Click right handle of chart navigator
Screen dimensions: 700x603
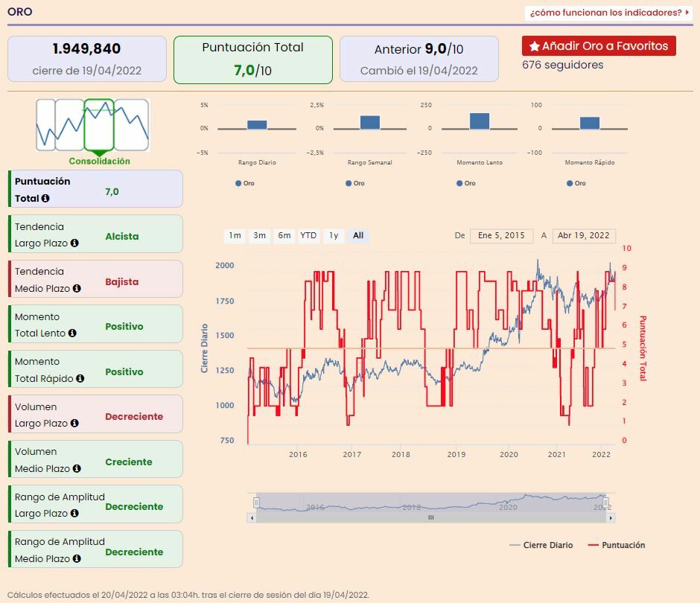click(x=606, y=502)
